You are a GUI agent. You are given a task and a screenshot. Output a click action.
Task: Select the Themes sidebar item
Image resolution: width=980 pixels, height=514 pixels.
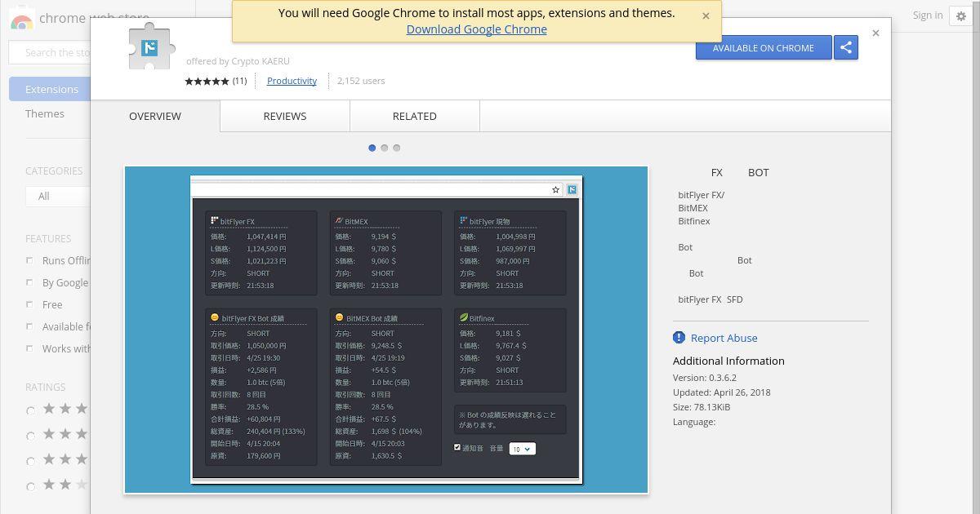pos(45,113)
